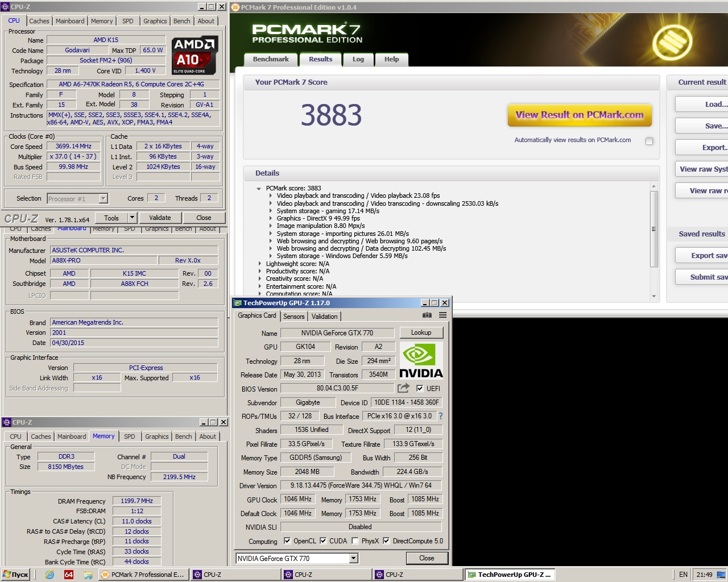Viewport: 728px width, 582px height.
Task: Open the GPU-Z hamburger menu icon
Action: [x=442, y=315]
